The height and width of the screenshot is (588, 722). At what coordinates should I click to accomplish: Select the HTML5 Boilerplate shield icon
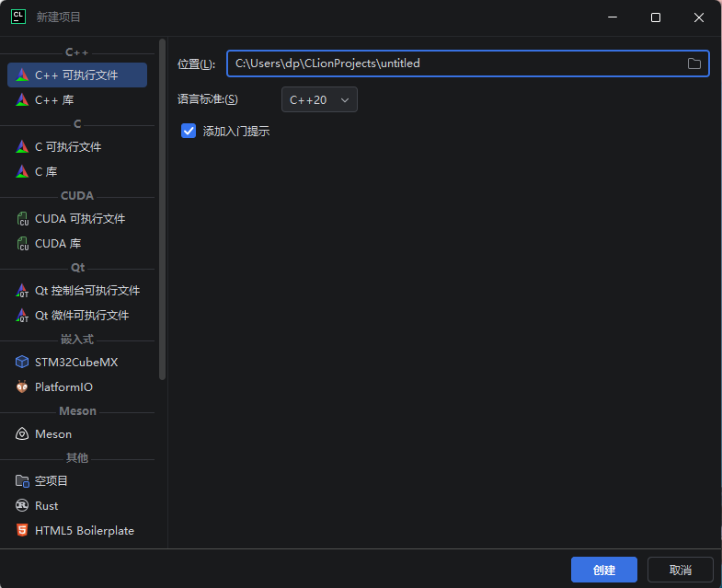(22, 530)
